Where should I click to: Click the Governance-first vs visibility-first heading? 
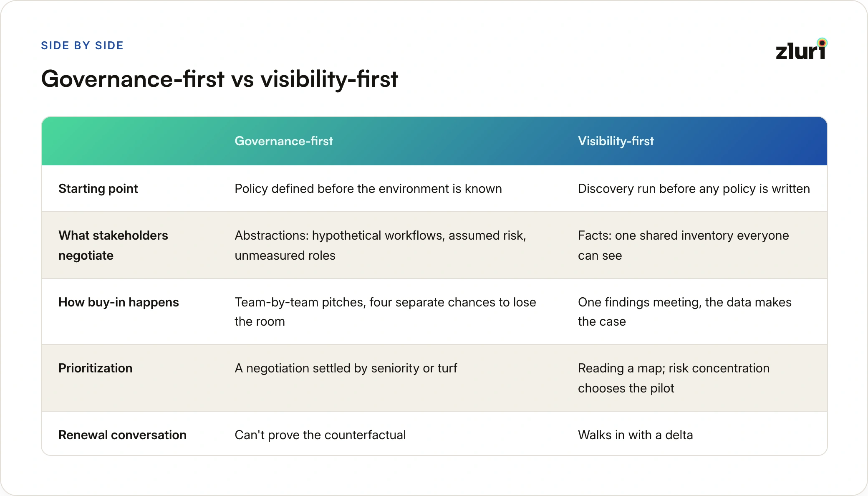tap(220, 79)
